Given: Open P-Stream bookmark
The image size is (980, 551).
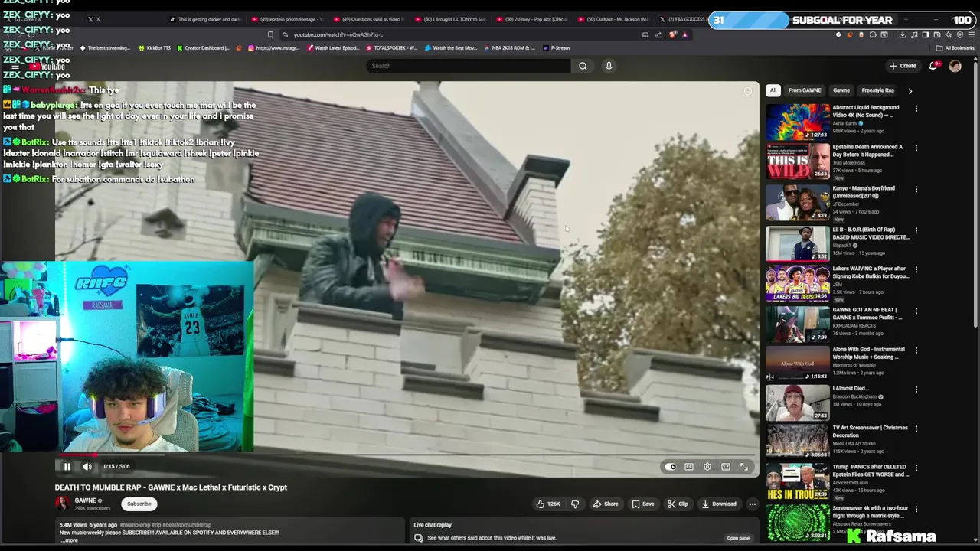Looking at the screenshot, I should 557,48.
